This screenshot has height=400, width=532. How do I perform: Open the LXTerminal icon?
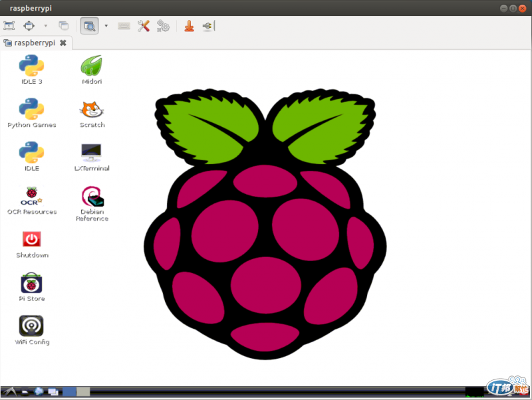click(92, 157)
